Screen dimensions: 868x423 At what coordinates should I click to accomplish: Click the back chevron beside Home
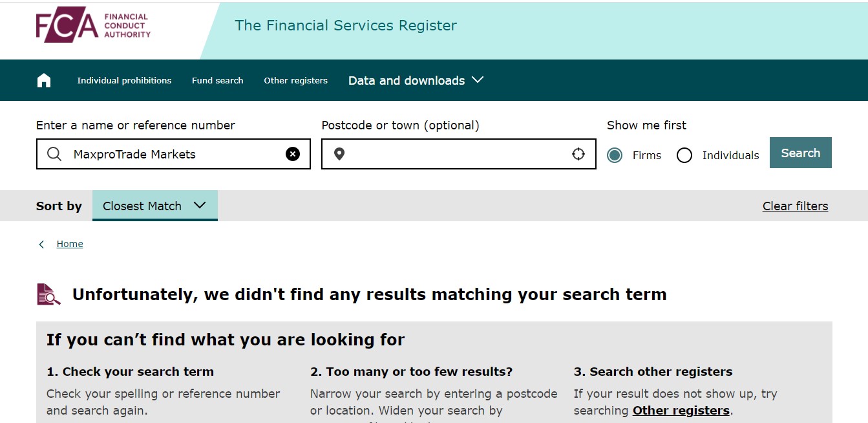(x=42, y=244)
